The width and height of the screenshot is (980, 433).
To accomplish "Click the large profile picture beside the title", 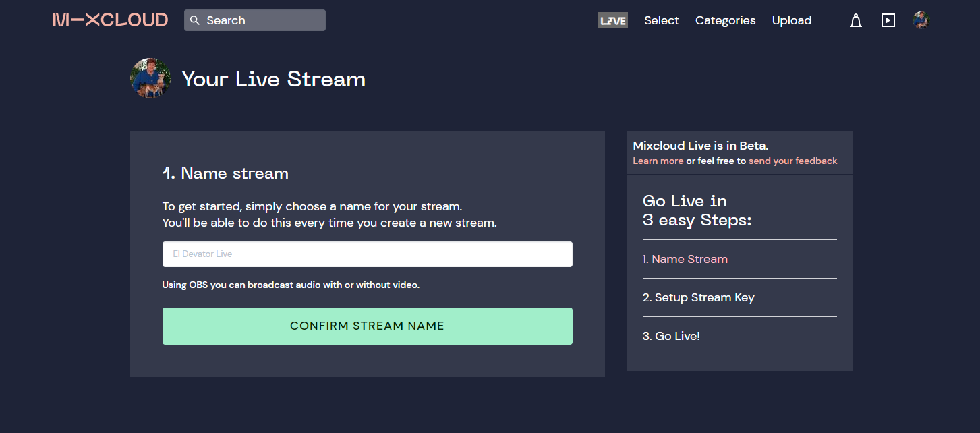I will [x=150, y=78].
